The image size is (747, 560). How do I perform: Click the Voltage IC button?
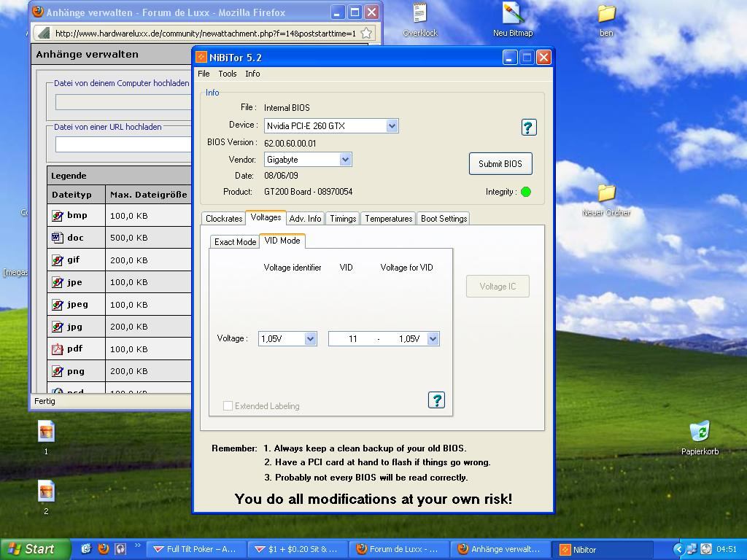[x=498, y=286]
